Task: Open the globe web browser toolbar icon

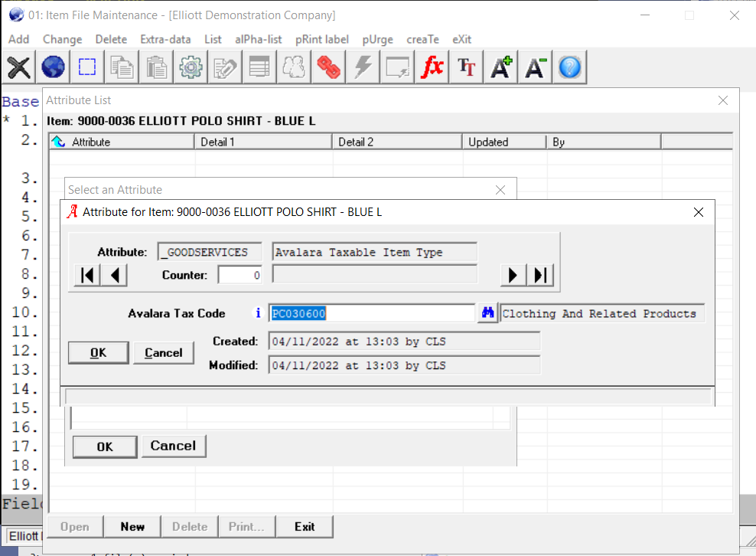Action: point(53,67)
